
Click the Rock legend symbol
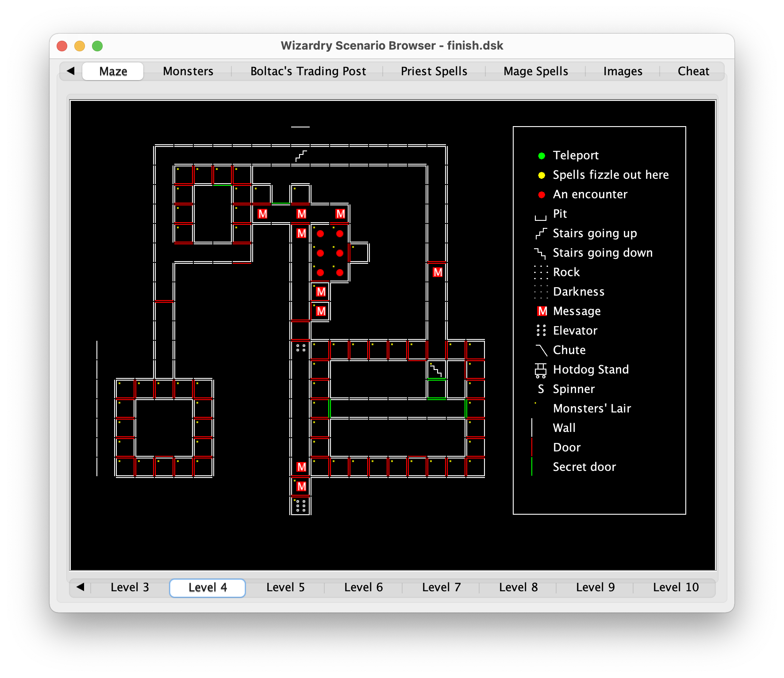click(x=541, y=272)
